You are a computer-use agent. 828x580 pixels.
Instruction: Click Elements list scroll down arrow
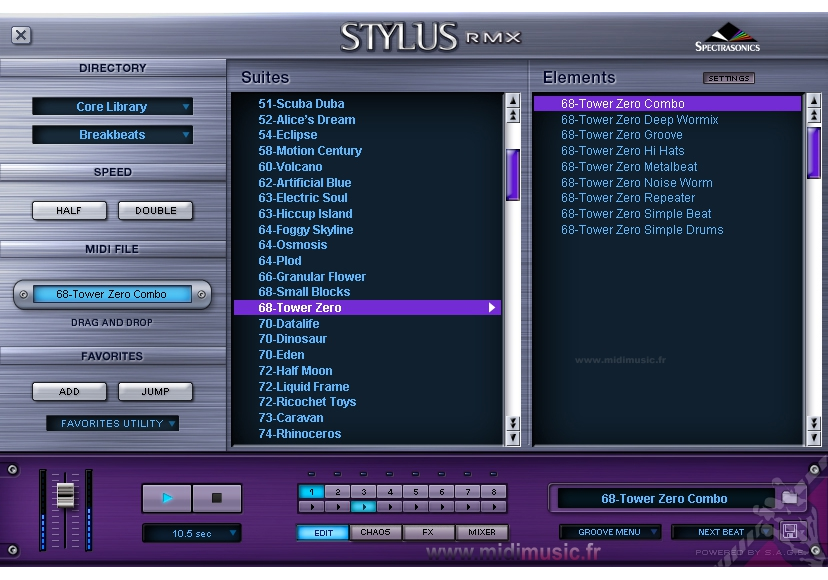[x=814, y=438]
